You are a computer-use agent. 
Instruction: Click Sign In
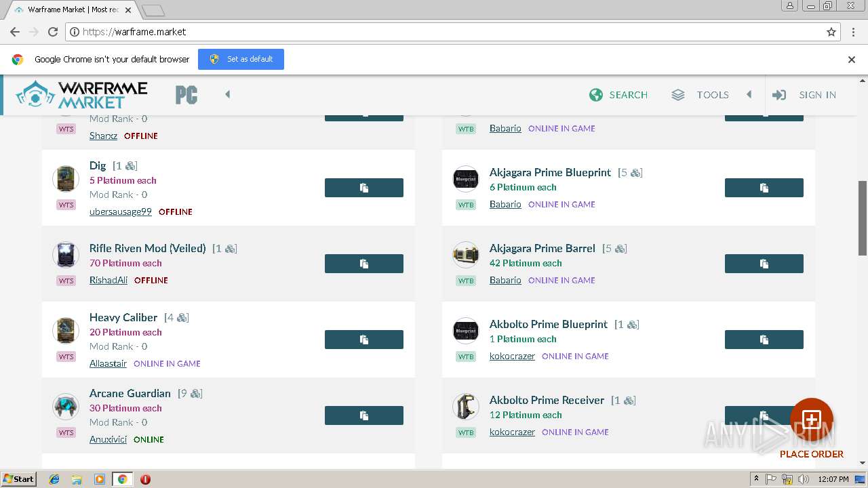pyautogui.click(x=804, y=95)
